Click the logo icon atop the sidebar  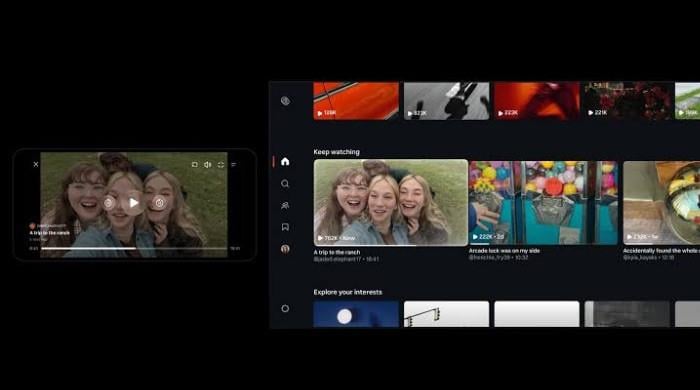285,101
